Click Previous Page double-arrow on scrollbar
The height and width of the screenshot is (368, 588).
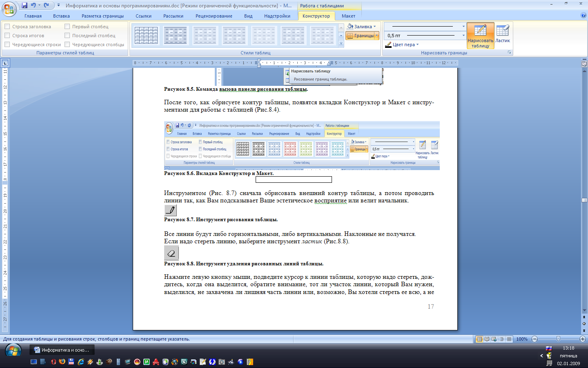point(584,317)
